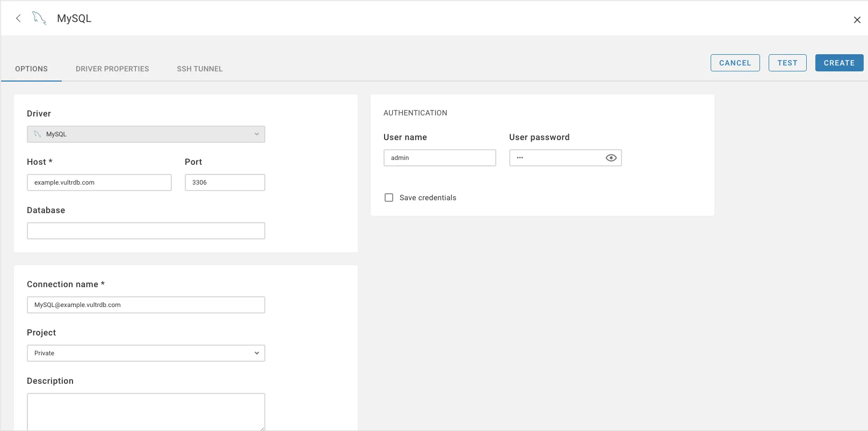Screen dimensions: 868x431
Task: Click the Save credentials label text
Action: (428, 198)
